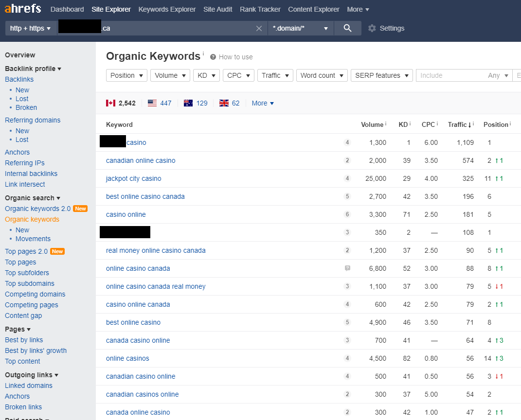Open the http + https protocol dropdown

pyautogui.click(x=30, y=28)
